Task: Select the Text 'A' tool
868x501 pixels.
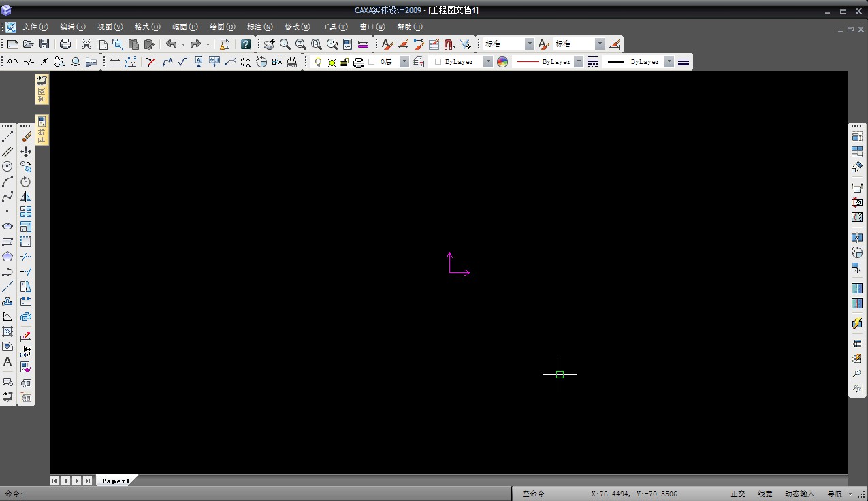Action: coord(7,361)
